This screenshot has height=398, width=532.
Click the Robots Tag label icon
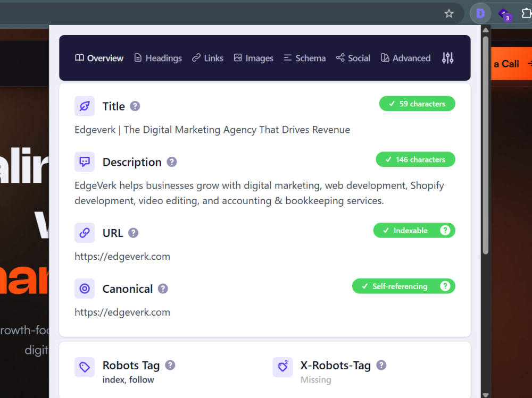click(x=85, y=367)
